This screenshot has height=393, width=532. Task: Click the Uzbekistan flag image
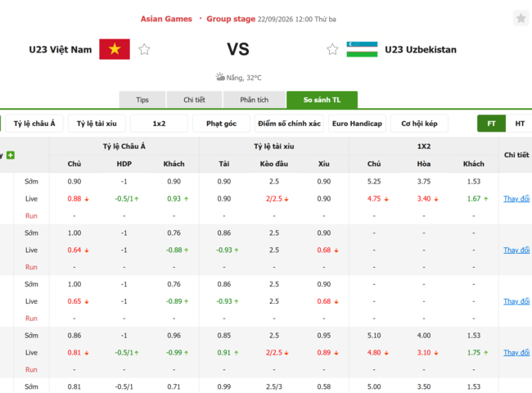(362, 49)
